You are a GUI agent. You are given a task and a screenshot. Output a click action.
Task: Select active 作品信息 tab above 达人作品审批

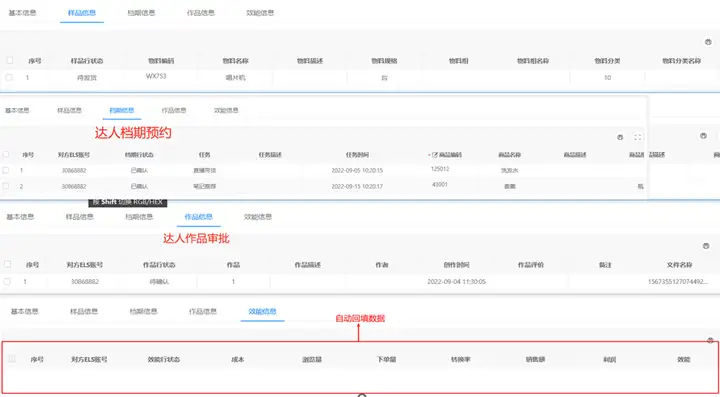pos(198,217)
